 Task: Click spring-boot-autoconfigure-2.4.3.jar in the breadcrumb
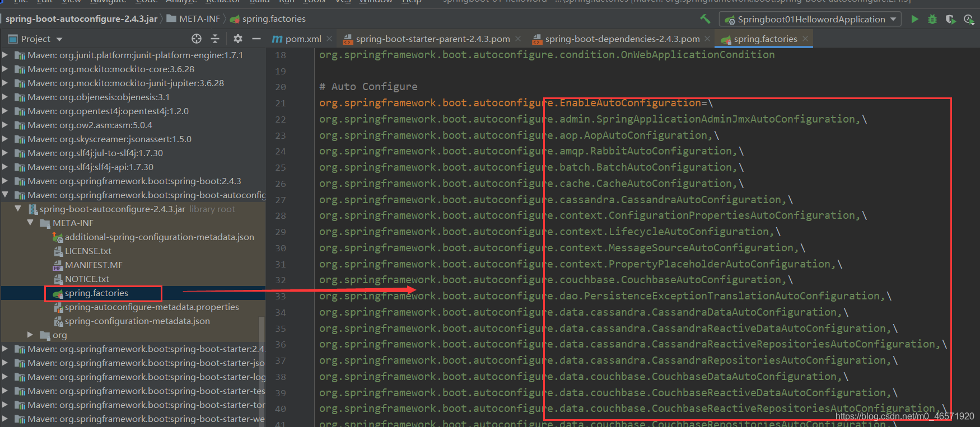pos(81,19)
